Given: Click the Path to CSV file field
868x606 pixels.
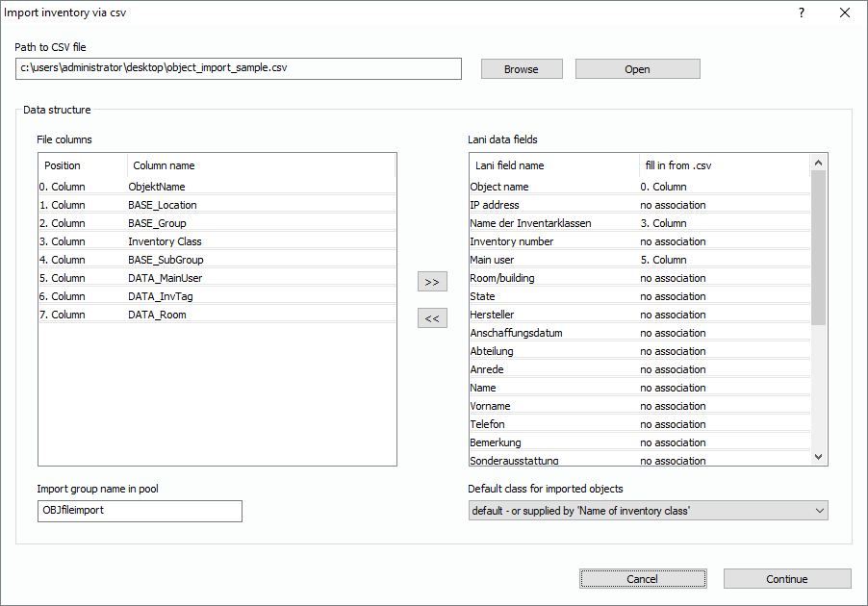Looking at the screenshot, I should [x=239, y=69].
